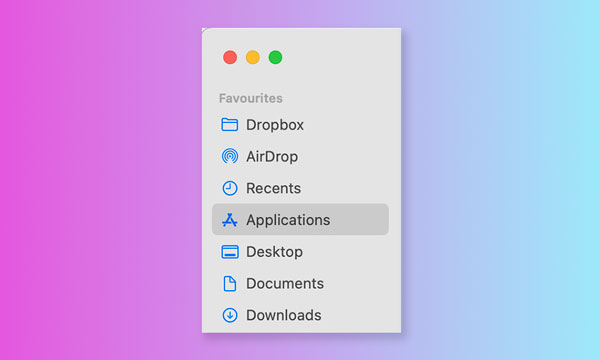
Task: Open the Dropbox folder icon in sidebar
Action: [230, 125]
